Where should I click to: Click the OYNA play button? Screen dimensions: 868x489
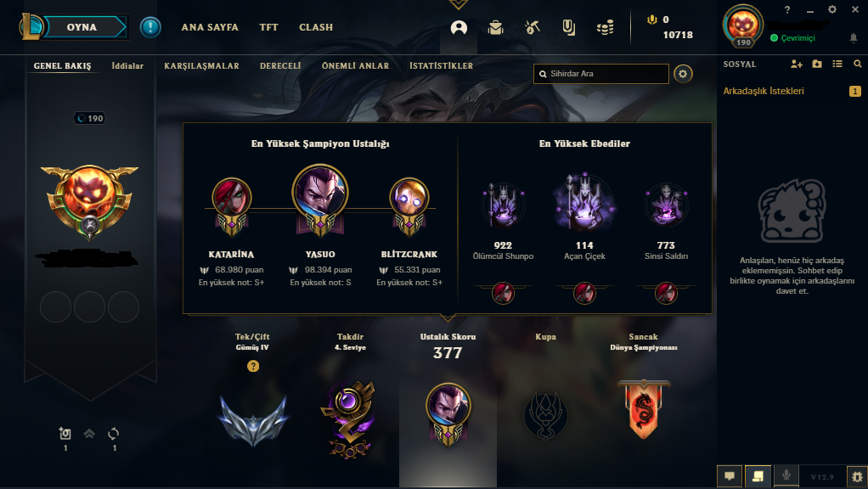coord(82,27)
